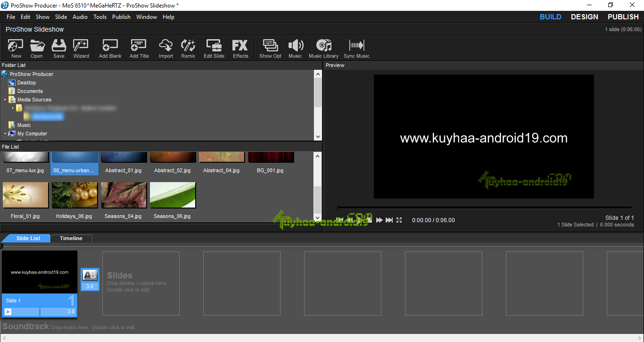644x342 pixels.
Task: Click the ProShow Producer root icon in Folder List
Action: click(x=5, y=74)
